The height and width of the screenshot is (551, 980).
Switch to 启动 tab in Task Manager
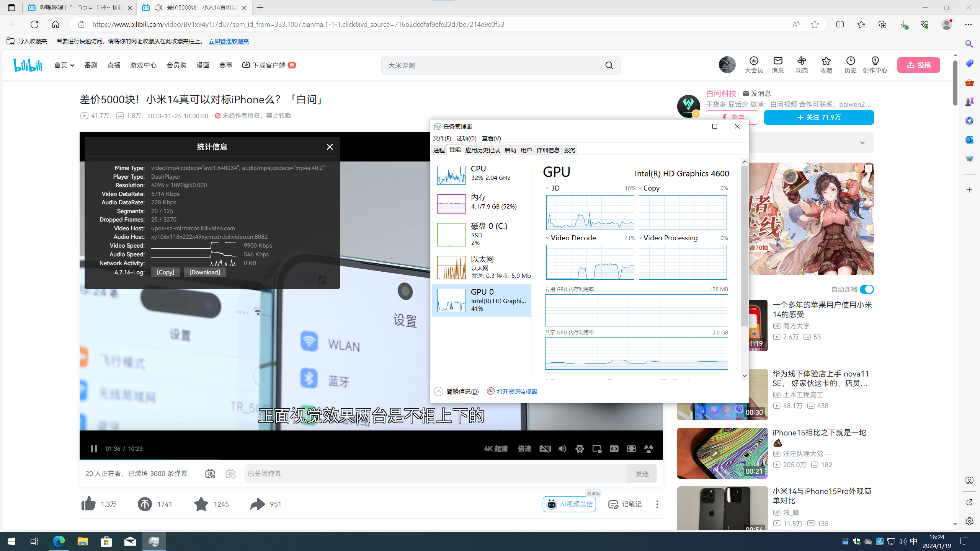(x=510, y=150)
